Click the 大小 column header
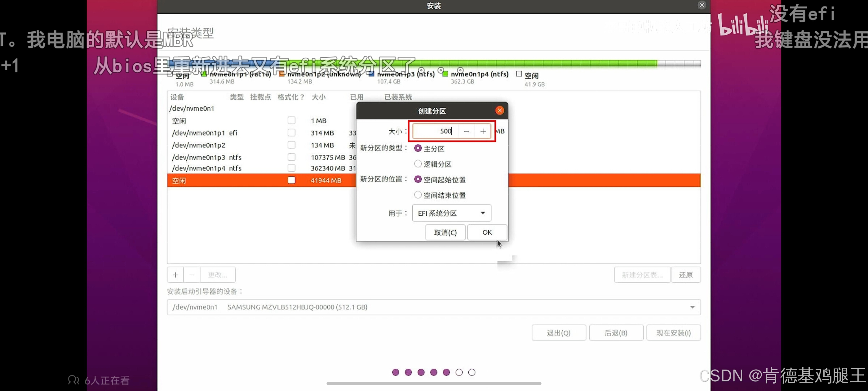This screenshot has width=868, height=391. 318,97
